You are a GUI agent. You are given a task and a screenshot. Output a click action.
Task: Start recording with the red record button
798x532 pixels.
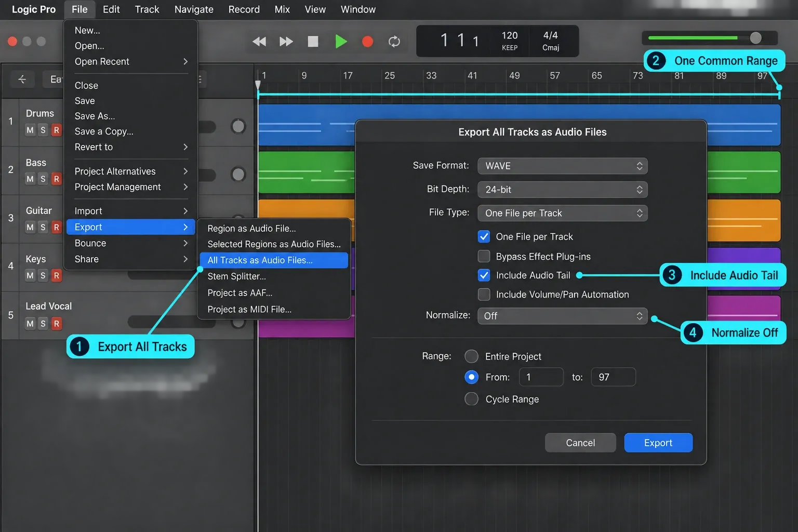tap(367, 42)
